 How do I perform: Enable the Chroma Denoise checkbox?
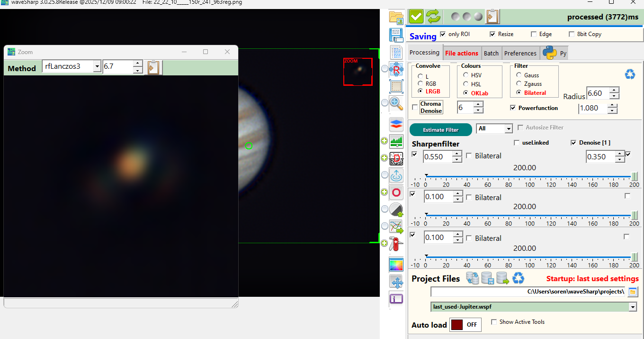point(415,108)
